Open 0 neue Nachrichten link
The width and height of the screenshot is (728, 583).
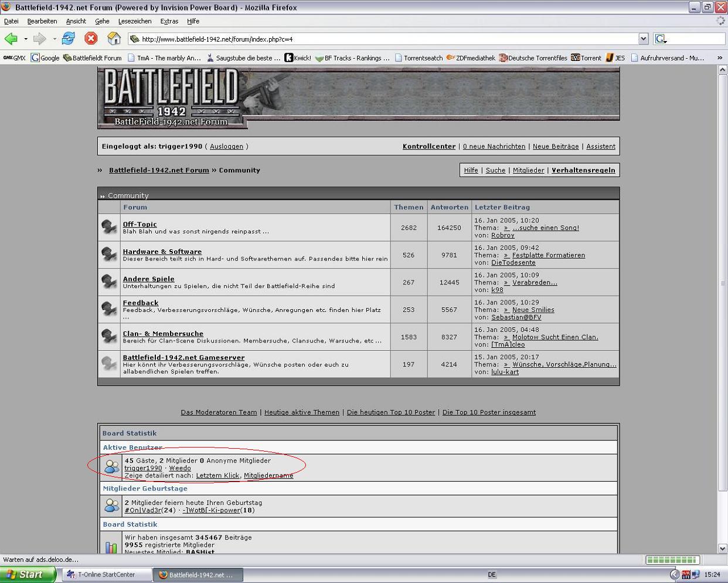click(x=494, y=147)
